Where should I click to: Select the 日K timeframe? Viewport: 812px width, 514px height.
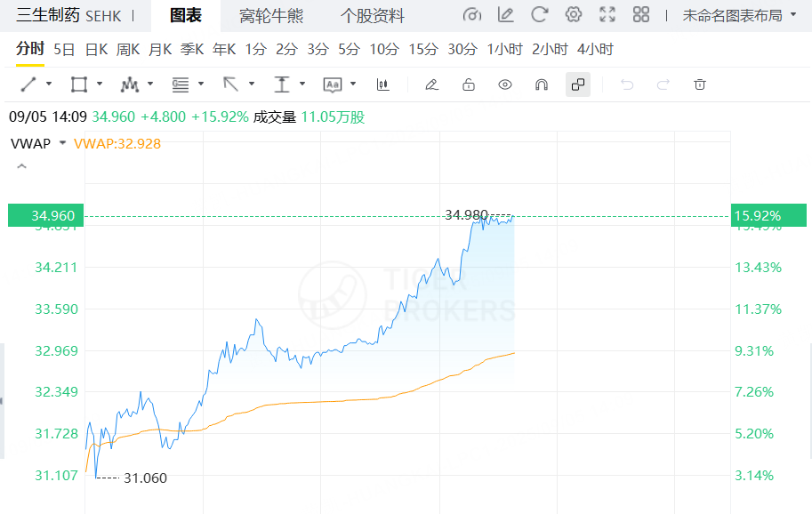coord(96,49)
